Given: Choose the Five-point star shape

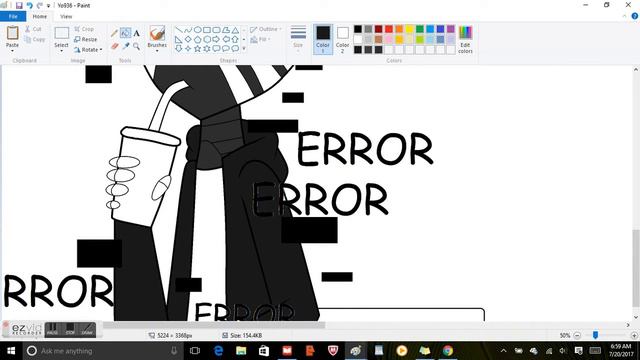Looking at the screenshot, I should click(198, 49).
